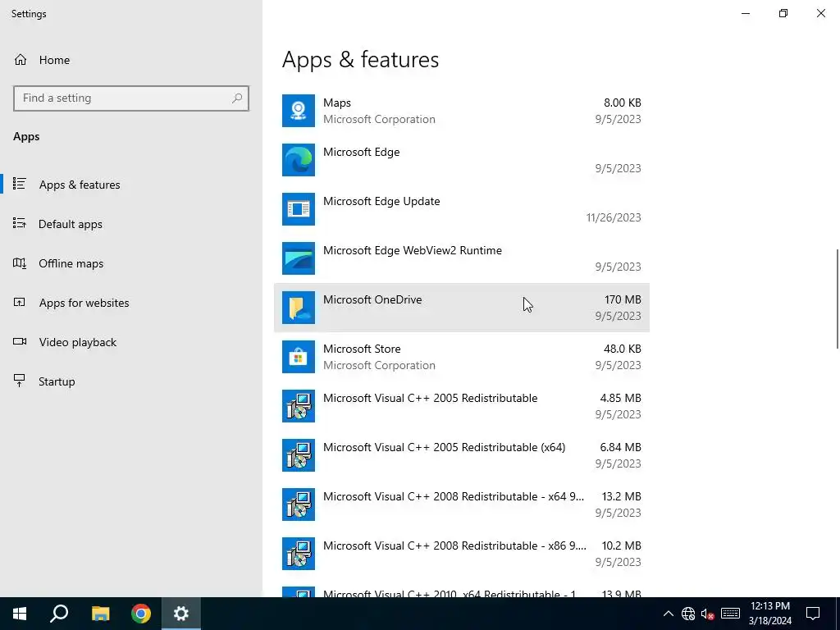Screen dimensions: 840x630
Task: Click the search magnifier in Find a setting
Action: tap(237, 98)
